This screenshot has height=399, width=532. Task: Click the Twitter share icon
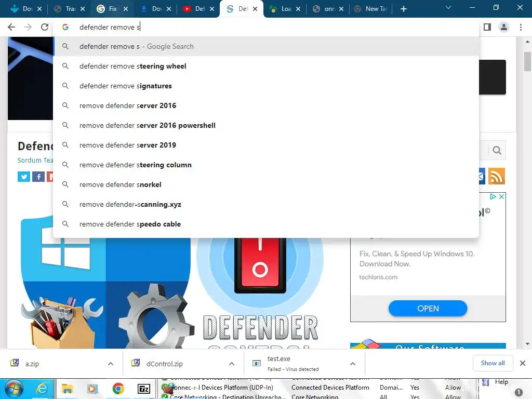point(24,177)
